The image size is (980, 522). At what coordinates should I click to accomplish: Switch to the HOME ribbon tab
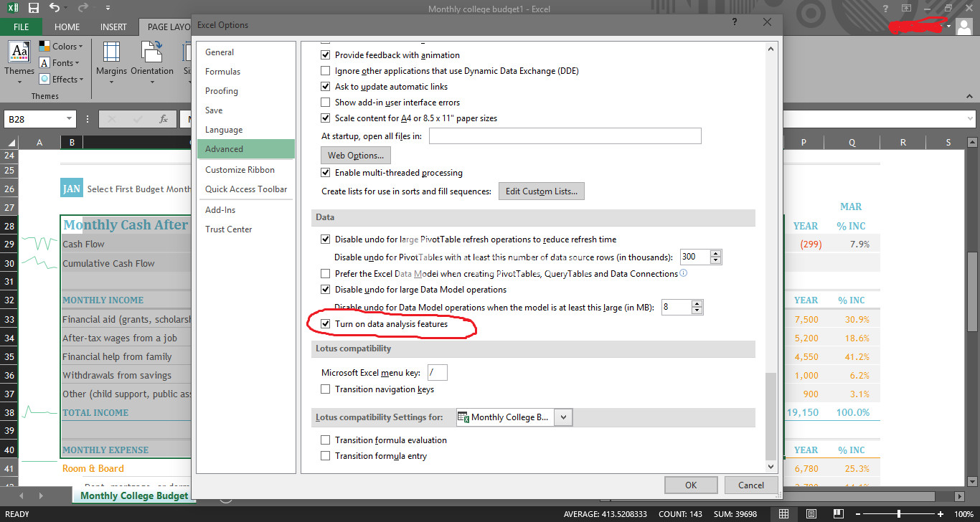pyautogui.click(x=67, y=27)
